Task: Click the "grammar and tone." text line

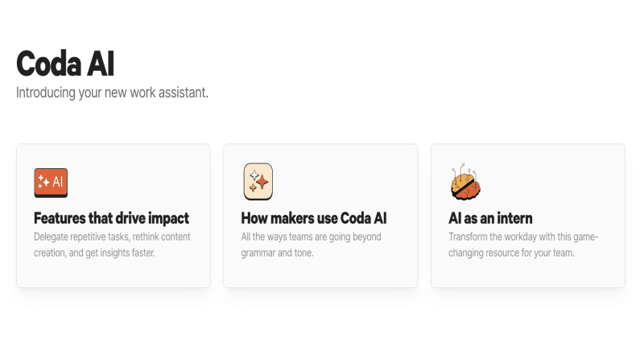Action: [x=277, y=253]
